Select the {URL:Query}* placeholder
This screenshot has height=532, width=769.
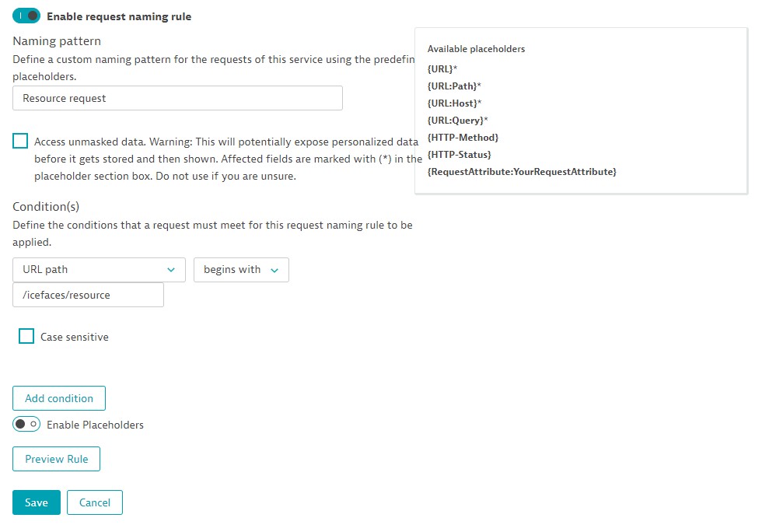(x=457, y=121)
